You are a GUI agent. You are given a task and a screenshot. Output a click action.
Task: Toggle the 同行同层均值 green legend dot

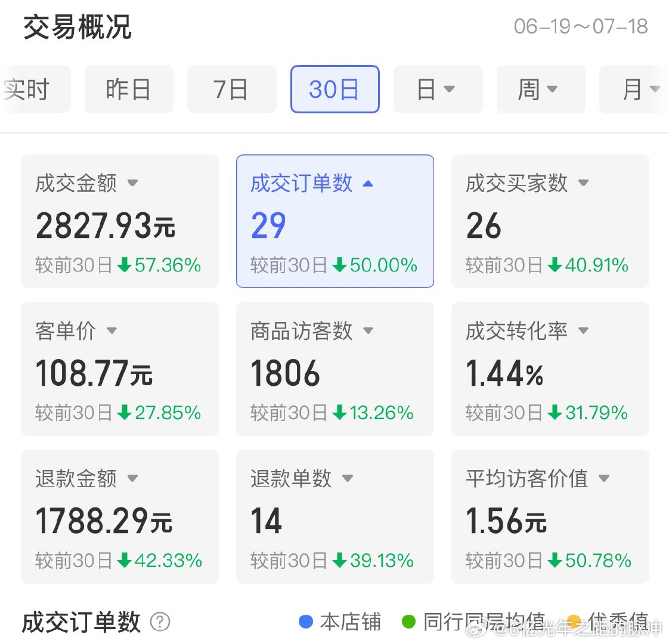[409, 622]
